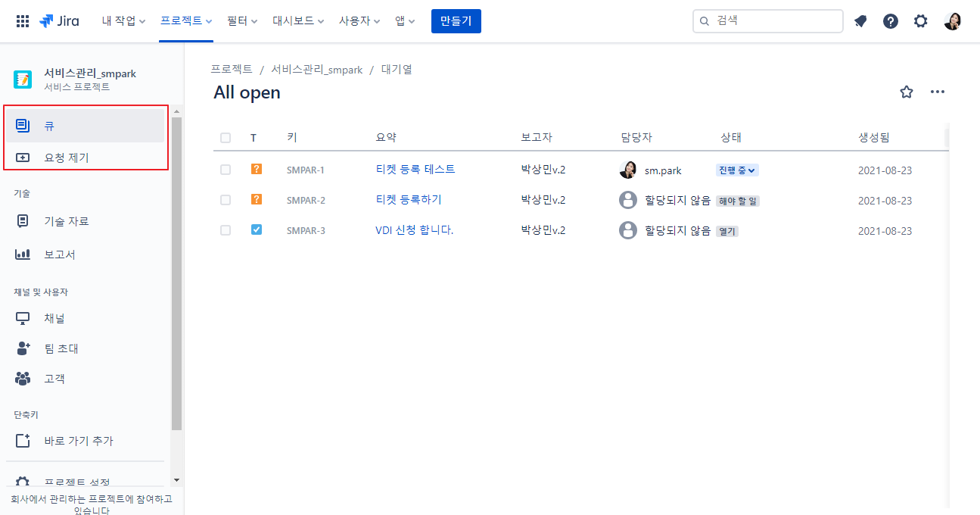The image size is (980, 515).
Task: Click the unassigned avatar on SMPAR-2
Action: 628,200
